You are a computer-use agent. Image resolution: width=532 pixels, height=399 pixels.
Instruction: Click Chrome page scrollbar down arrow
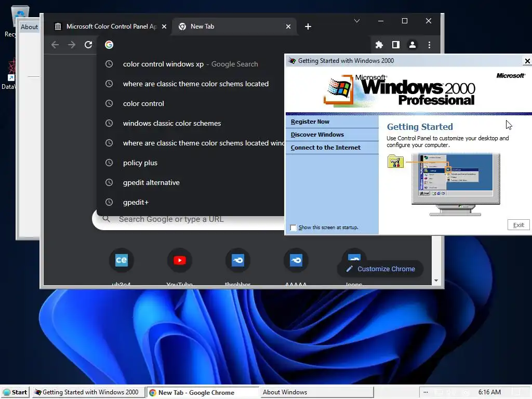point(436,281)
